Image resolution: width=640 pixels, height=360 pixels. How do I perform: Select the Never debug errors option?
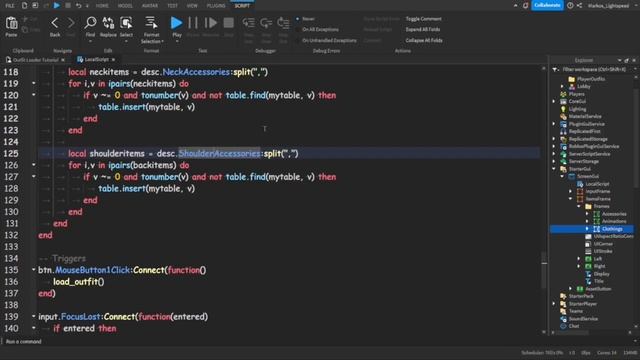306,19
